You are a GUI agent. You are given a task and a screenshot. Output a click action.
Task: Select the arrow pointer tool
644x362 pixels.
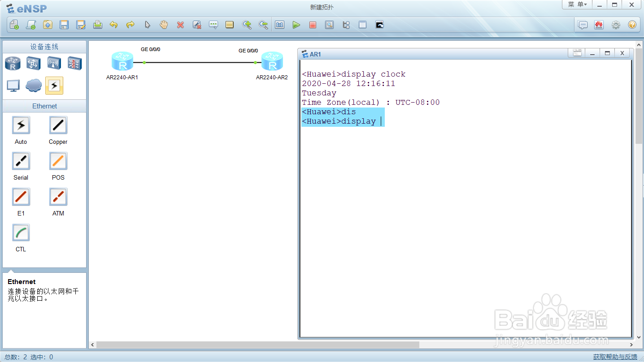coord(147,25)
